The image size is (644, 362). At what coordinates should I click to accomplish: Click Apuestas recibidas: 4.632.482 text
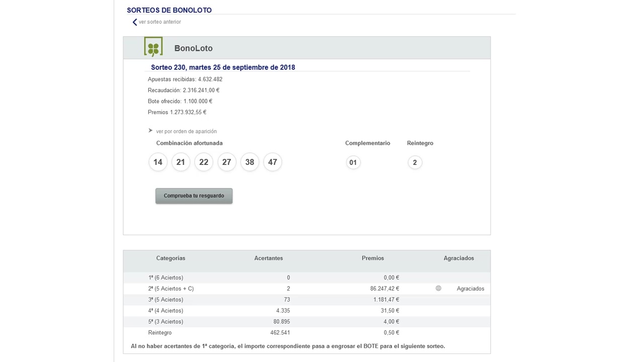coord(185,79)
